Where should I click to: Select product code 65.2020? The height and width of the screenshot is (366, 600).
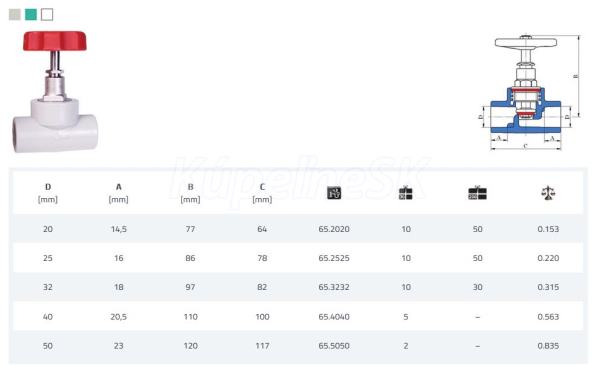pyautogui.click(x=334, y=229)
